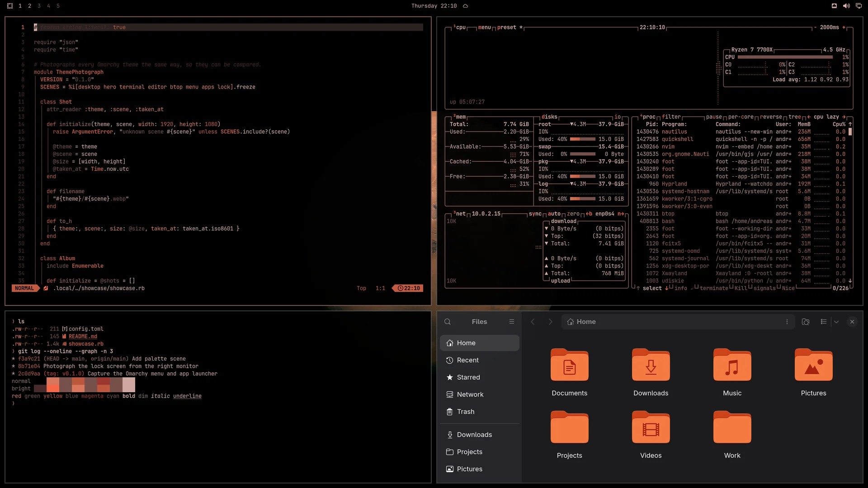Switch to workspace 2 in top bar
The image size is (868, 488).
[29, 6]
